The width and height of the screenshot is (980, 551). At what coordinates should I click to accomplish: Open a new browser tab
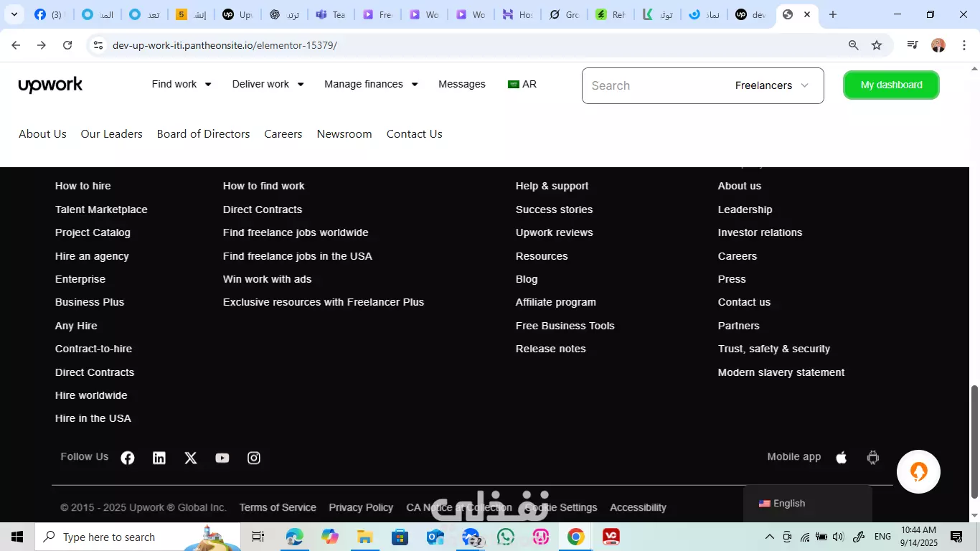point(833,14)
